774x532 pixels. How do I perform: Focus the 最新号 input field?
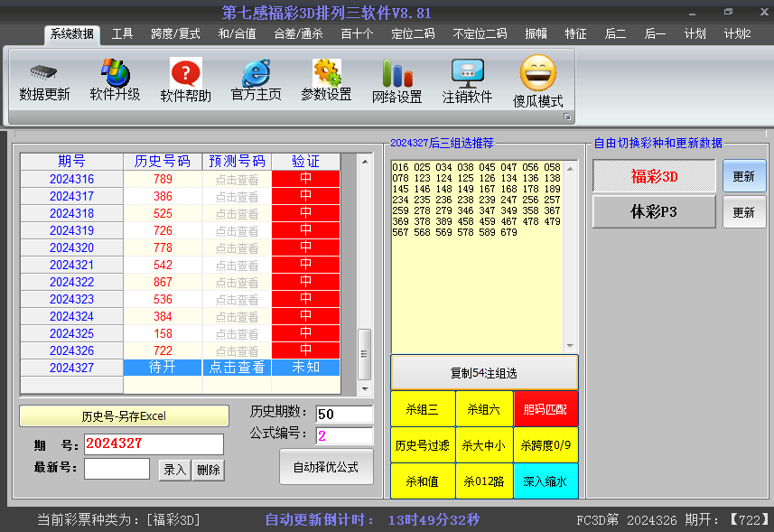pos(117,469)
